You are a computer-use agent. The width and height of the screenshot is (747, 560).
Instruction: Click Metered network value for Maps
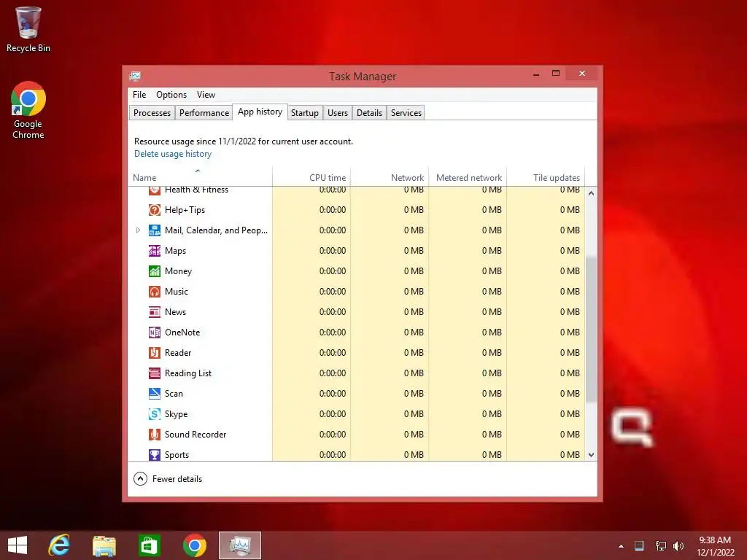(492, 251)
